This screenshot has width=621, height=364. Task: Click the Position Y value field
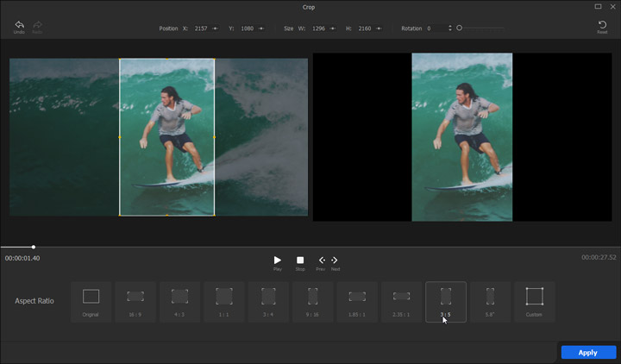248,28
